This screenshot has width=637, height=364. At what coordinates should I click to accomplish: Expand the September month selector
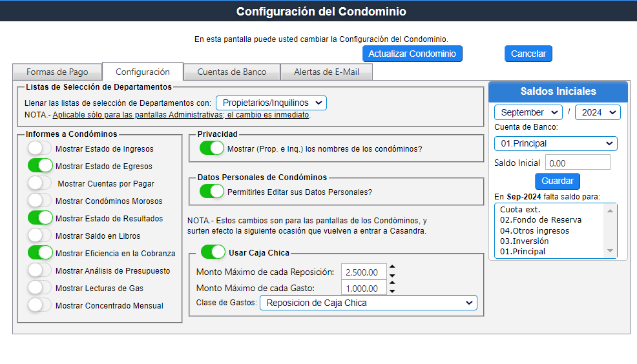tap(528, 112)
